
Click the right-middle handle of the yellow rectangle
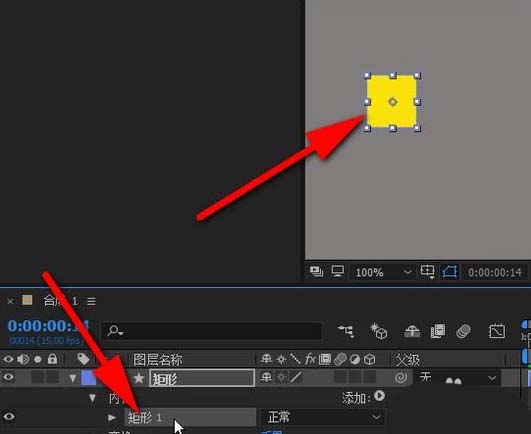(418, 102)
